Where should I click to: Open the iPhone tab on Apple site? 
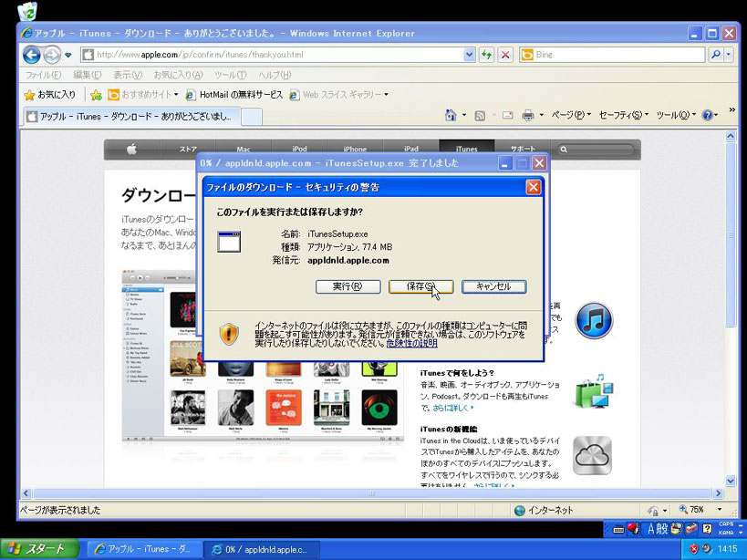pos(355,149)
